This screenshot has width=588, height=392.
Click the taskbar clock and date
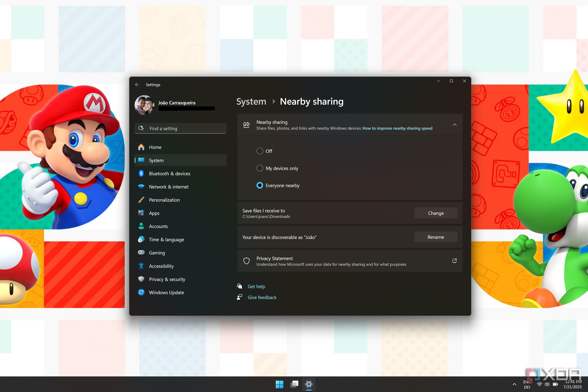click(x=573, y=384)
